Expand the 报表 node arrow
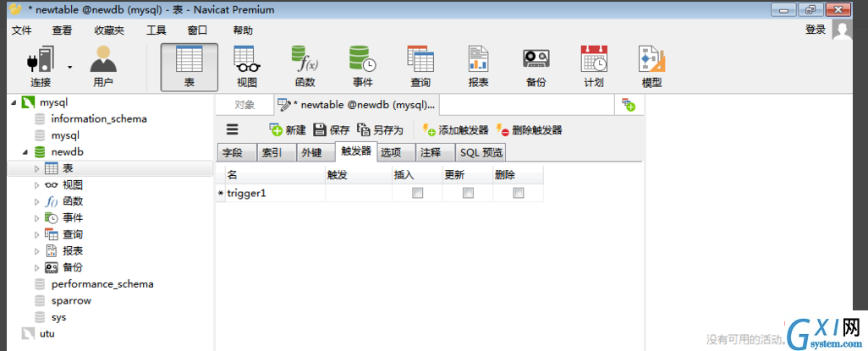 coord(37,251)
